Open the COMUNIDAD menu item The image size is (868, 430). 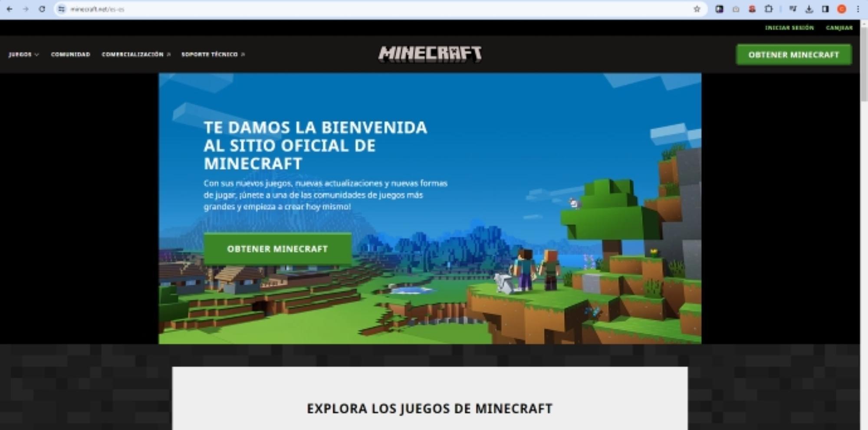click(x=70, y=55)
